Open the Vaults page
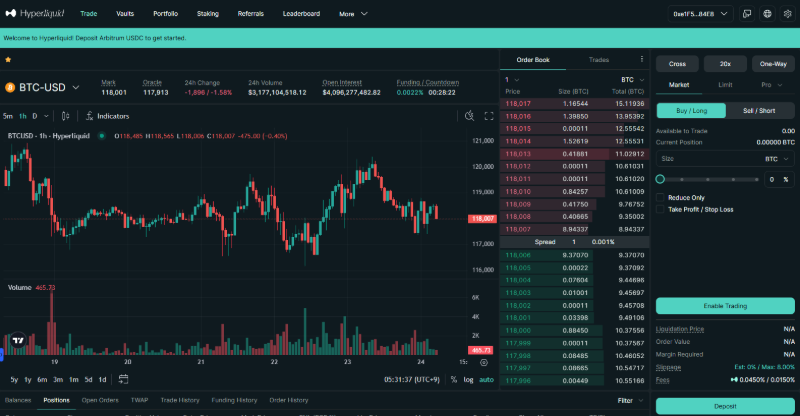 tap(125, 14)
